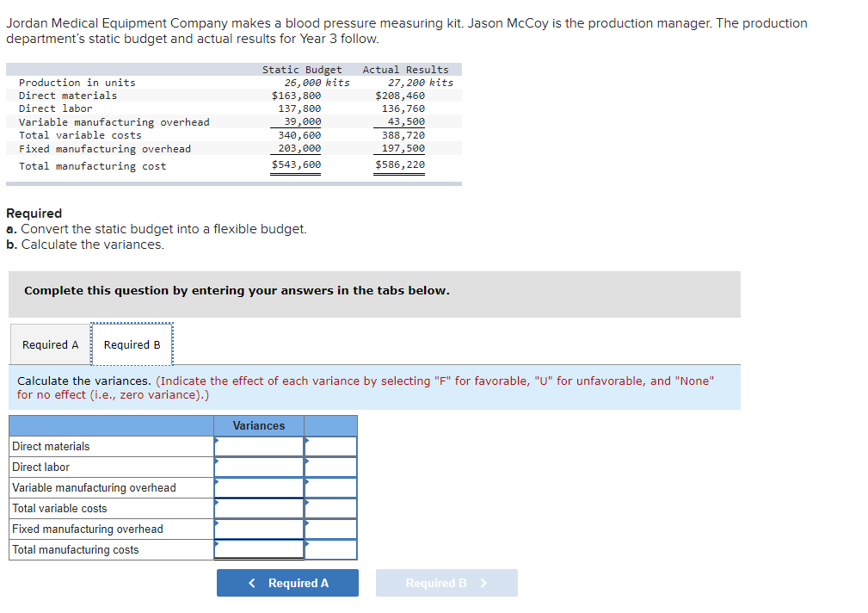Click static variable overhead 39,000
The image size is (868, 613).
tap(303, 121)
